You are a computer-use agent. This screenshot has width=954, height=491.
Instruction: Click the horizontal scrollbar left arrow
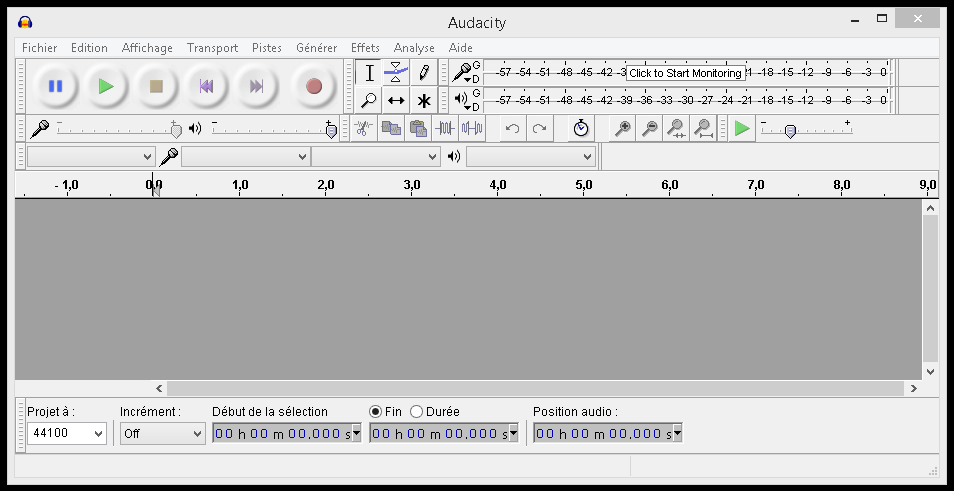(159, 388)
